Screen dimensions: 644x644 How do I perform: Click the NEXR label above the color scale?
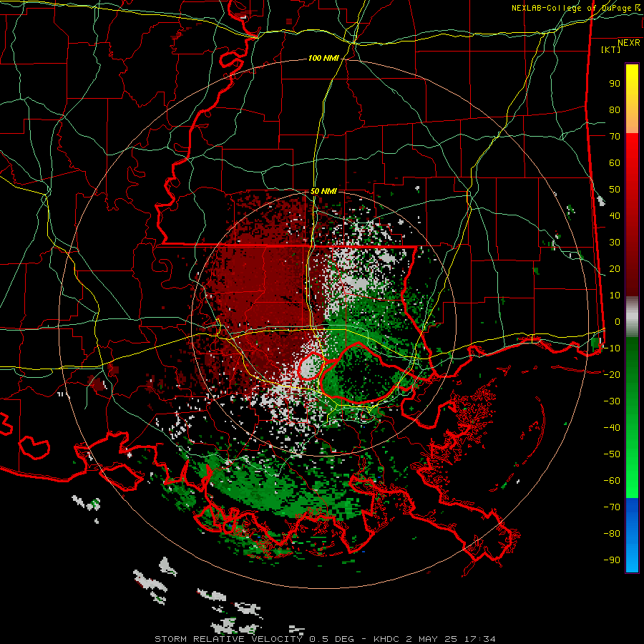[x=629, y=43]
